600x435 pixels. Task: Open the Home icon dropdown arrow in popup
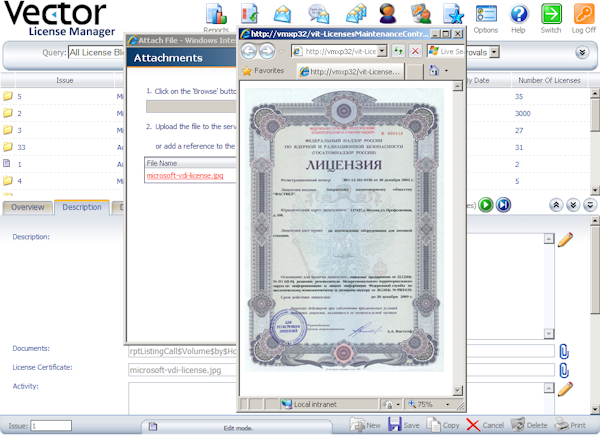point(446,71)
